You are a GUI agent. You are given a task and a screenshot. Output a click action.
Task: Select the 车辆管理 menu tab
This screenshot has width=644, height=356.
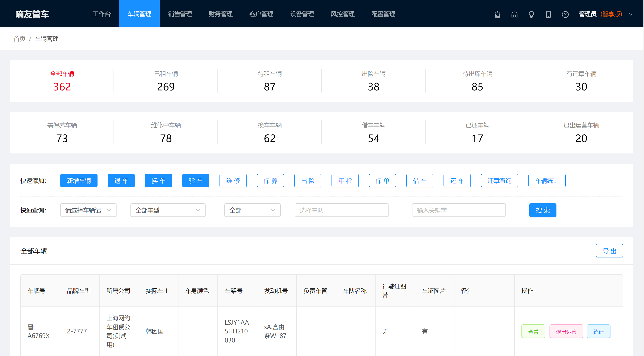point(139,14)
